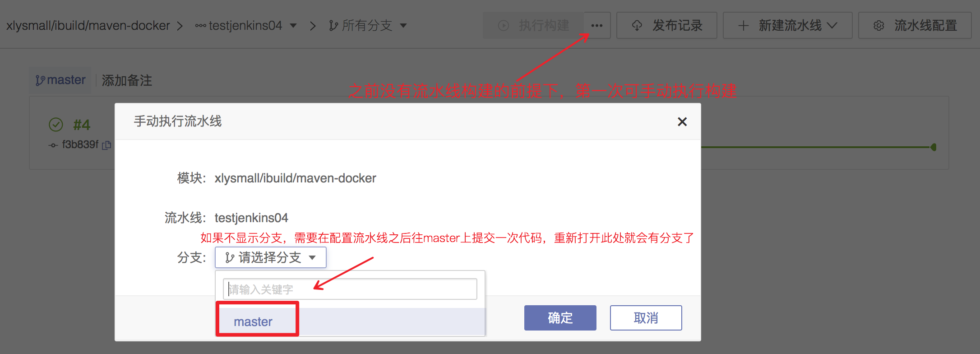Screen dimensions: 980x354
Task: Open the three-dot more actions menu
Action: [x=597, y=25]
